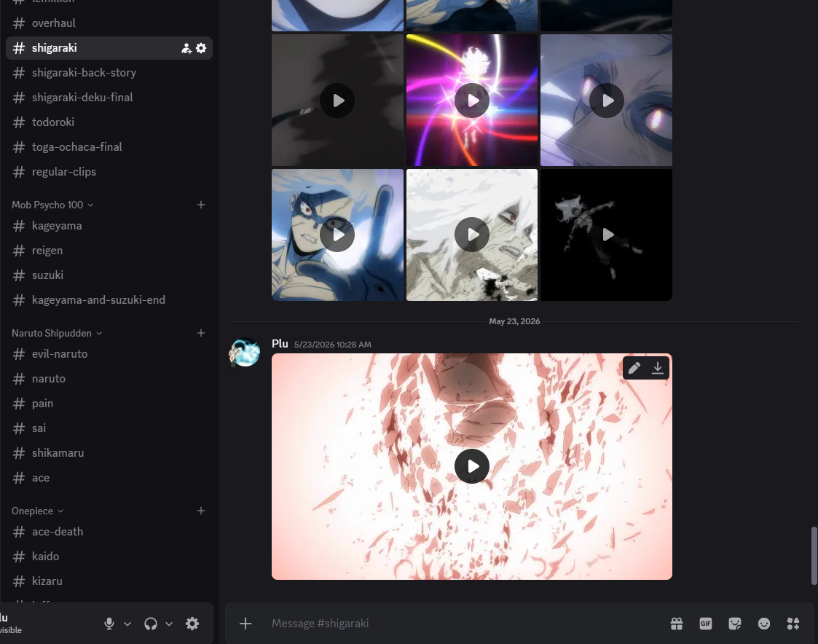Select the shigaraki channel
Image resolution: width=818 pixels, height=644 pixels.
109,48
